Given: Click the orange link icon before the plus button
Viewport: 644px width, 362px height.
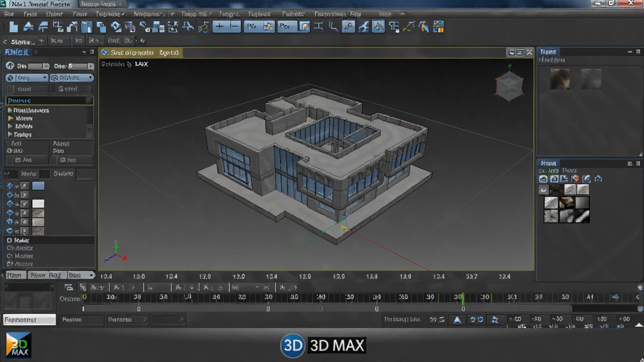Looking at the screenshot, I should 203,28.
